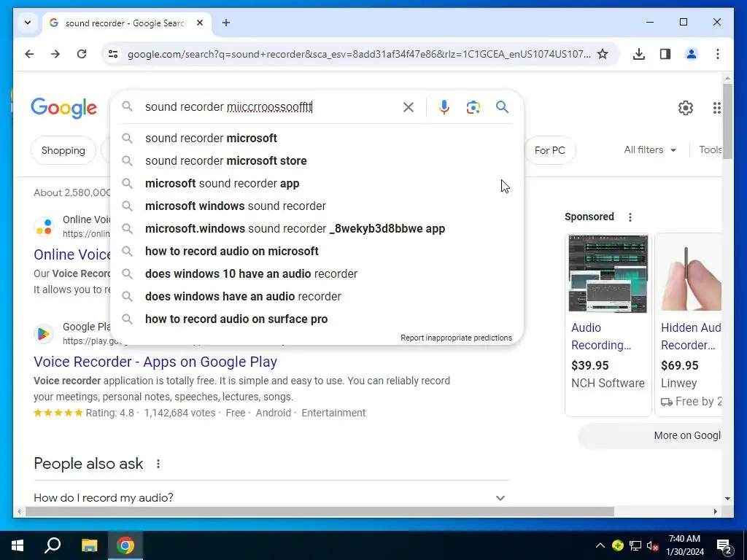Viewport: 747px width, 560px height.
Task: Show hidden system tray icons
Action: 600,545
